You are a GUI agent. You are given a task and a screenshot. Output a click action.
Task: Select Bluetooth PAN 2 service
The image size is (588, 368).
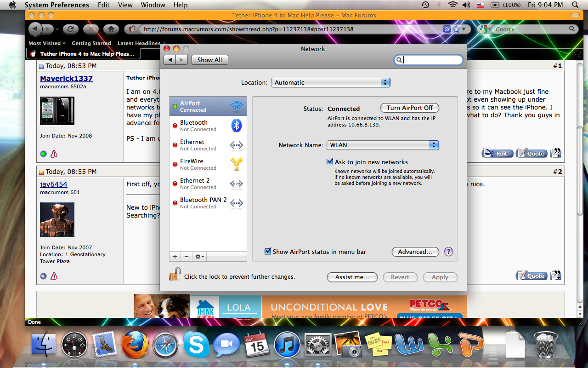208,203
